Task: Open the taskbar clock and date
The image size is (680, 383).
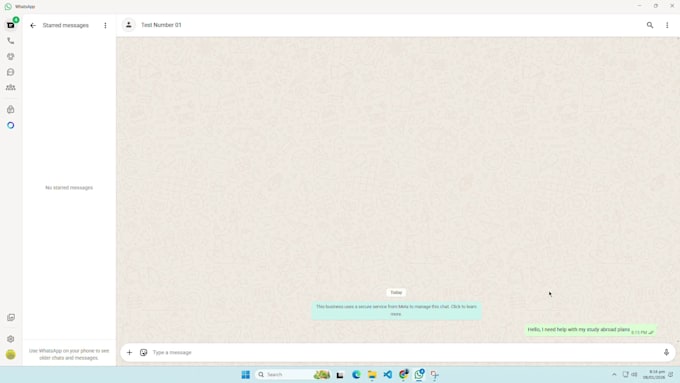Action: [x=654, y=374]
